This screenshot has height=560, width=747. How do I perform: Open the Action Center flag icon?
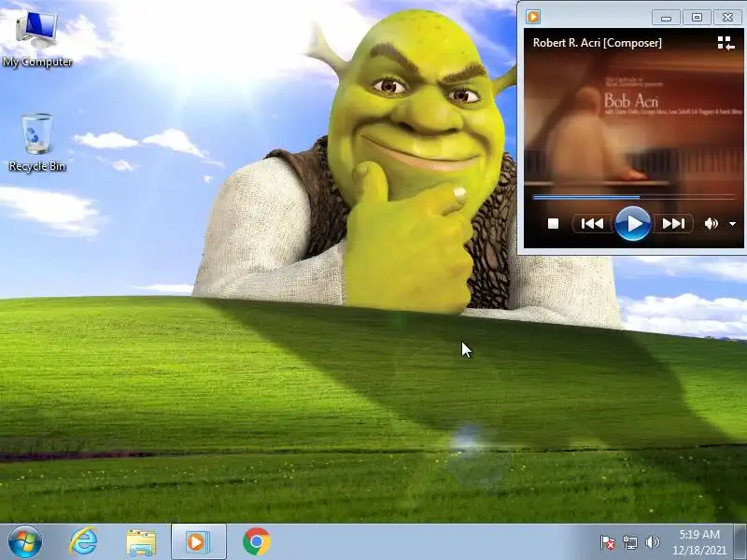click(608, 542)
